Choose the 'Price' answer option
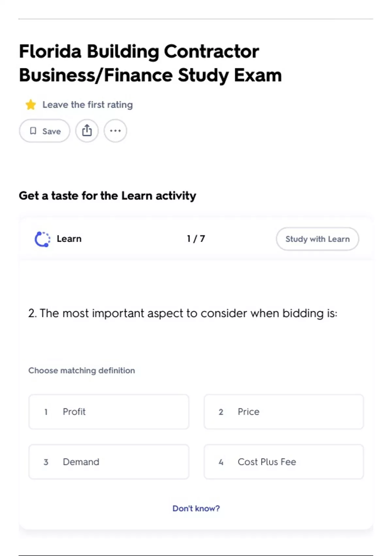 [284, 412]
